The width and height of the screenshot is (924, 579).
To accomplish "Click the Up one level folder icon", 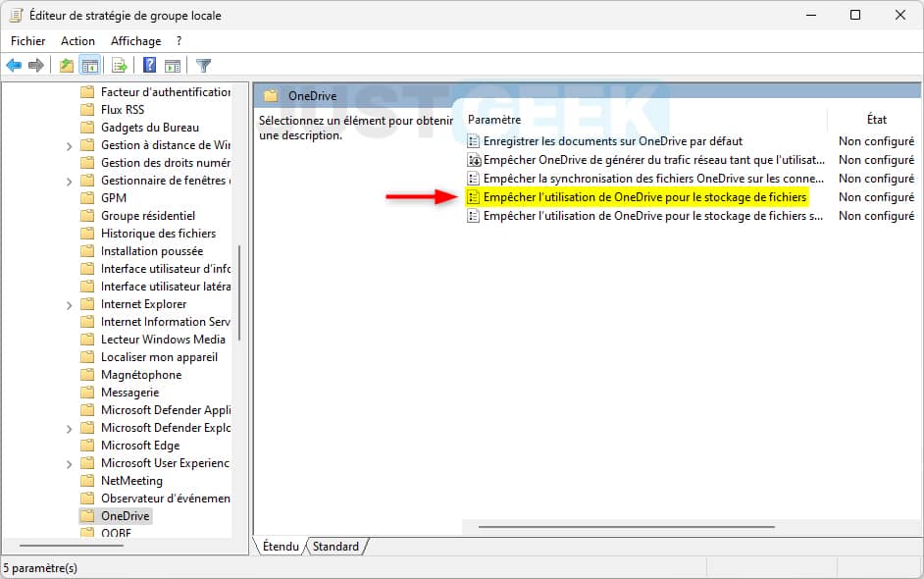I will [67, 66].
